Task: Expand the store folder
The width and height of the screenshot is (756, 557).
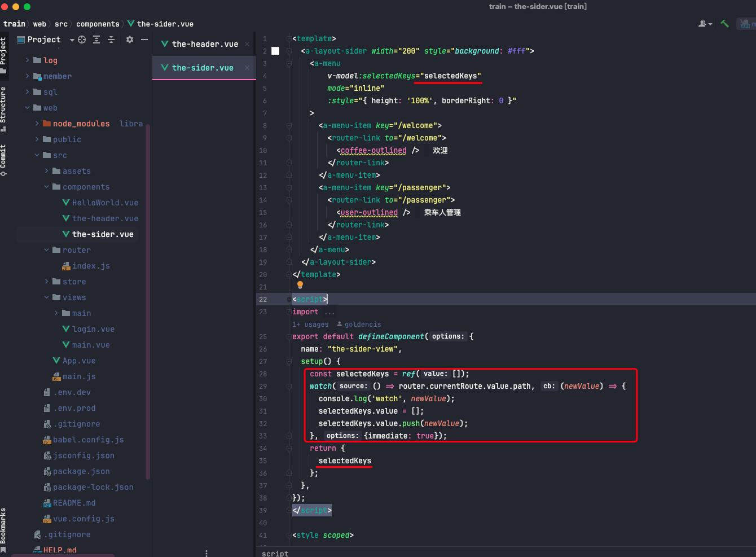Action: (x=46, y=282)
